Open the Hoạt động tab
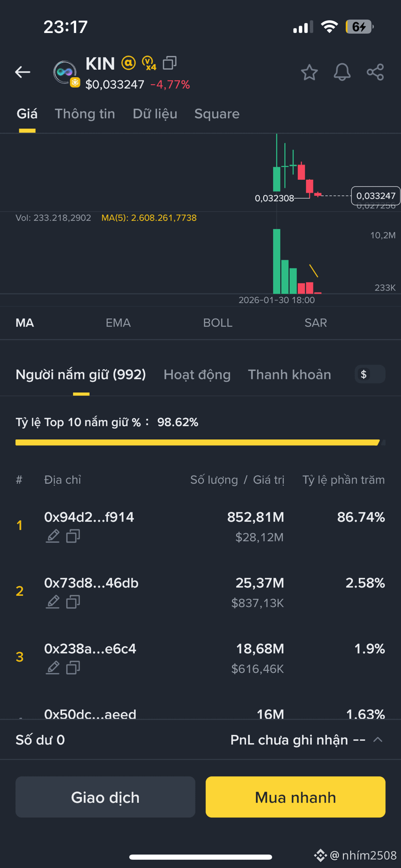The image size is (401, 868). point(197,374)
